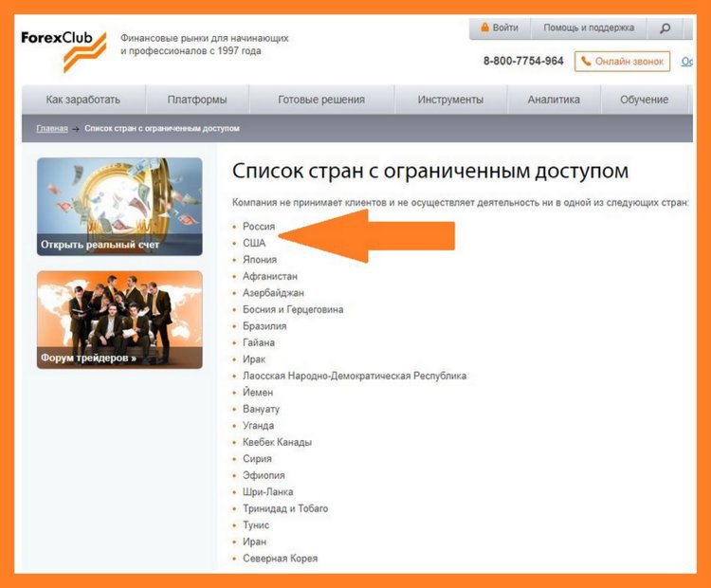Screen dimensions: 711x588
Task: Select the list item Ирак
Action: coord(254,359)
